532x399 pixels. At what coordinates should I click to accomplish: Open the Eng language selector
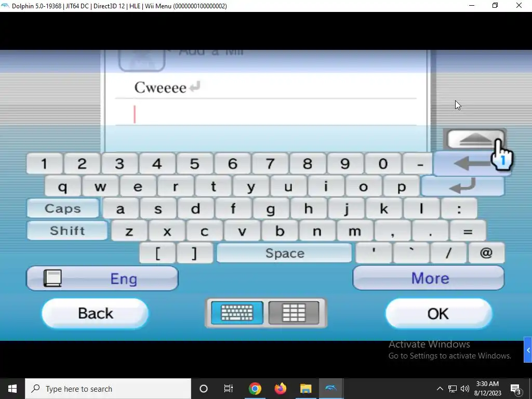tap(102, 278)
